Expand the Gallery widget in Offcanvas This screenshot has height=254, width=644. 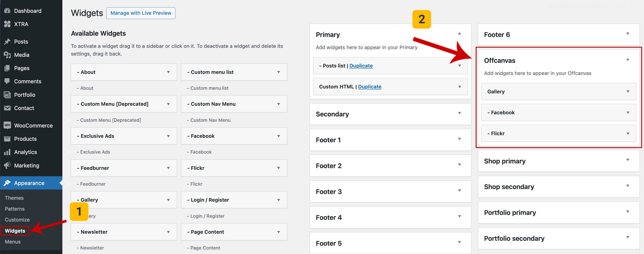point(628,91)
